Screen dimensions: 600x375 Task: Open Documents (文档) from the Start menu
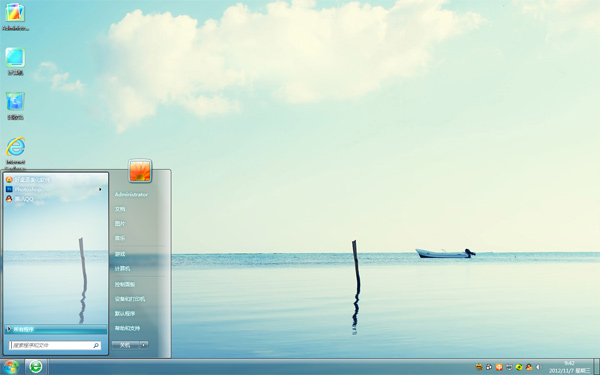click(120, 209)
